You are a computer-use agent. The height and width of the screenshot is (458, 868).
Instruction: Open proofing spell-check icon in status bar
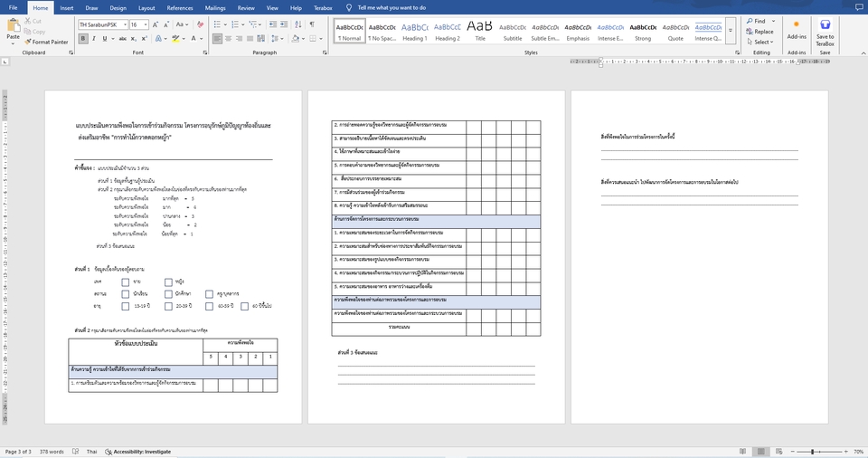tap(75, 452)
